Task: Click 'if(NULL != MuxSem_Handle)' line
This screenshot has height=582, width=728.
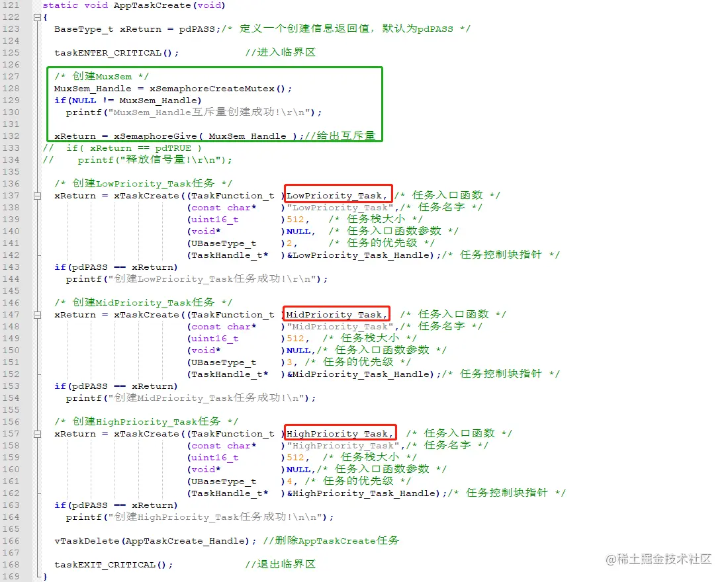Action: 128,101
